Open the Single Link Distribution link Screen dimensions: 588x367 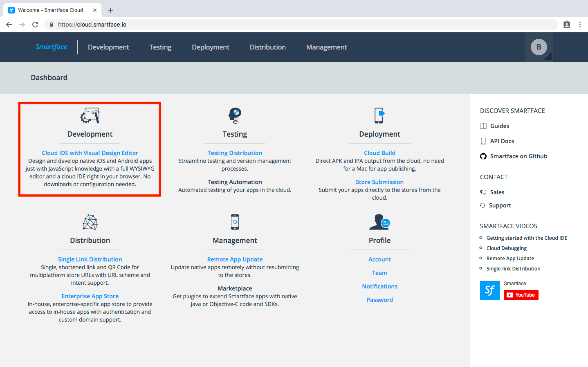point(90,259)
